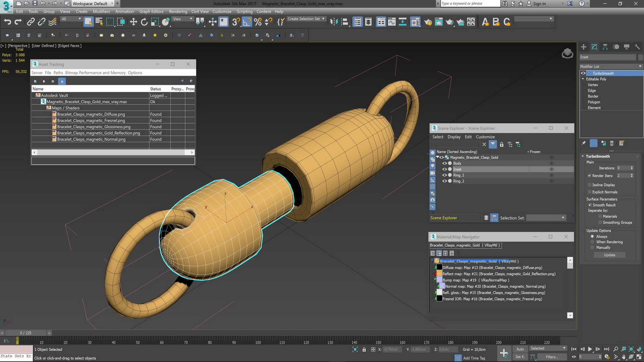
Task: Click Sign In link
Action: tap(539, 4)
